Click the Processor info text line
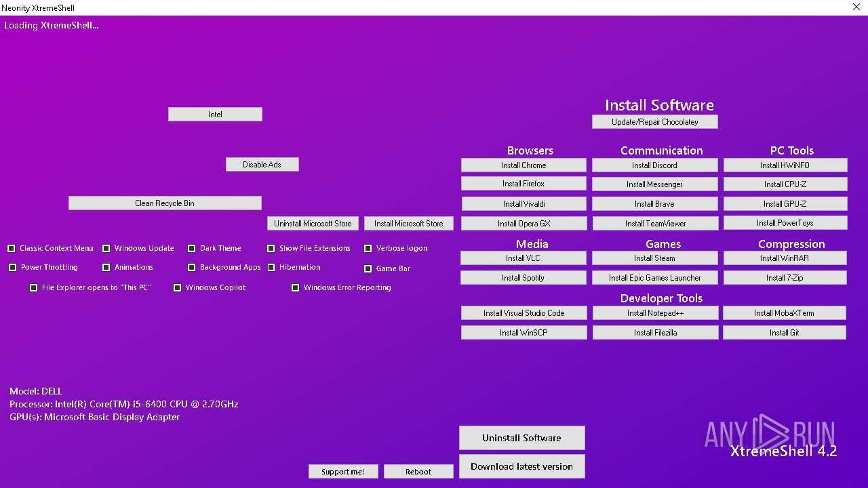 [124, 404]
